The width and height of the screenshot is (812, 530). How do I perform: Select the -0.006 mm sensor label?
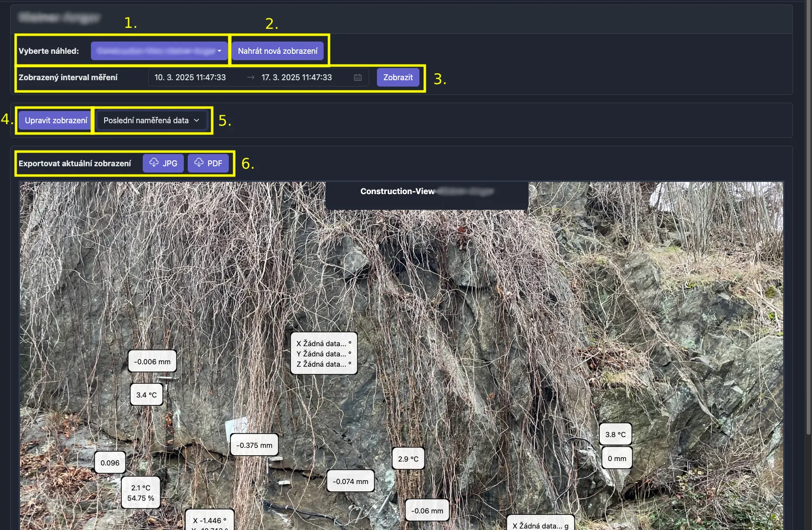[153, 362]
